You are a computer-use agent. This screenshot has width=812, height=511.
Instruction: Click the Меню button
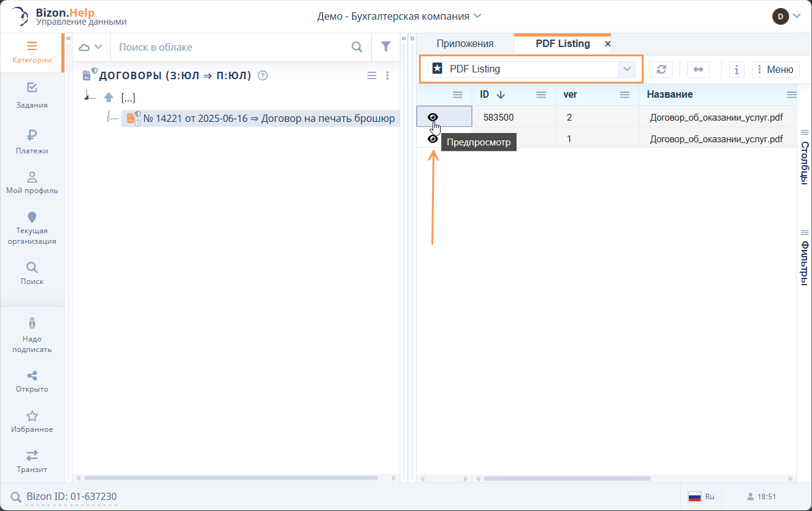click(774, 69)
